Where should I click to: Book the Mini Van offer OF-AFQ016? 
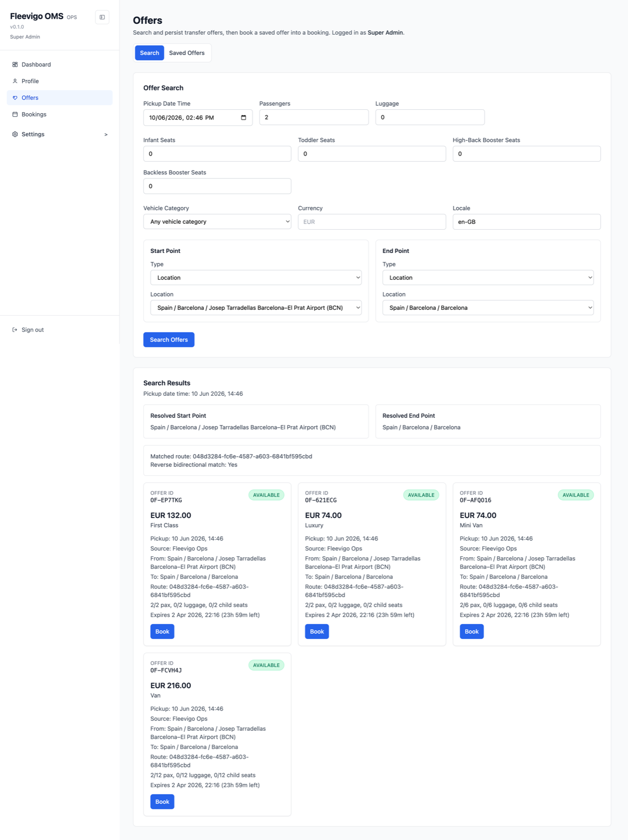pyautogui.click(x=472, y=631)
